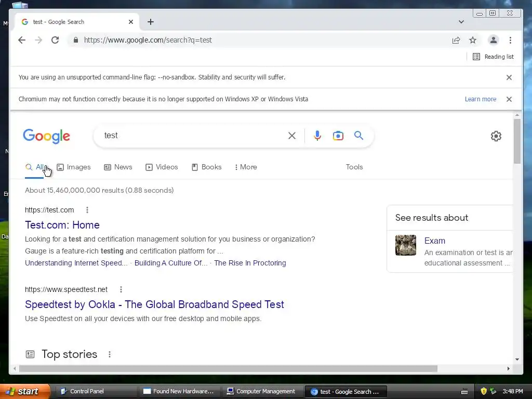Screen dimensions: 532x399
Task: Follow the 'Building A Culture Of...' sitelink
Action: 170,263
